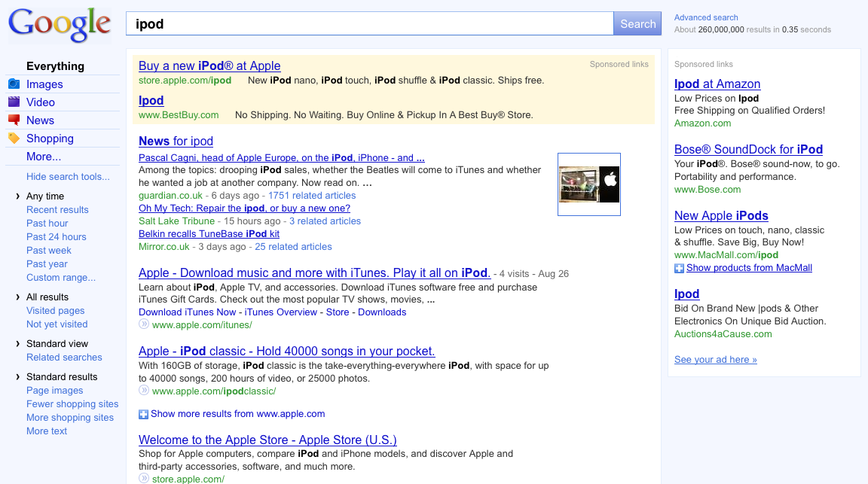Open the Auctions4aCause Ipod ad
Viewport: 868px width, 484px height.
[x=686, y=294]
